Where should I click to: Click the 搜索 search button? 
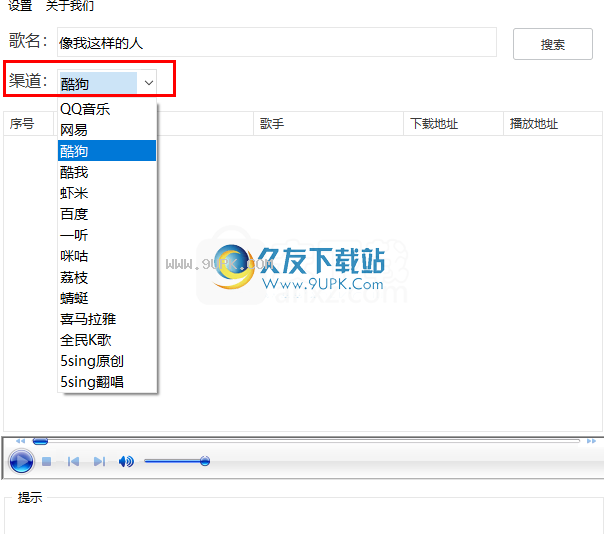(x=552, y=44)
